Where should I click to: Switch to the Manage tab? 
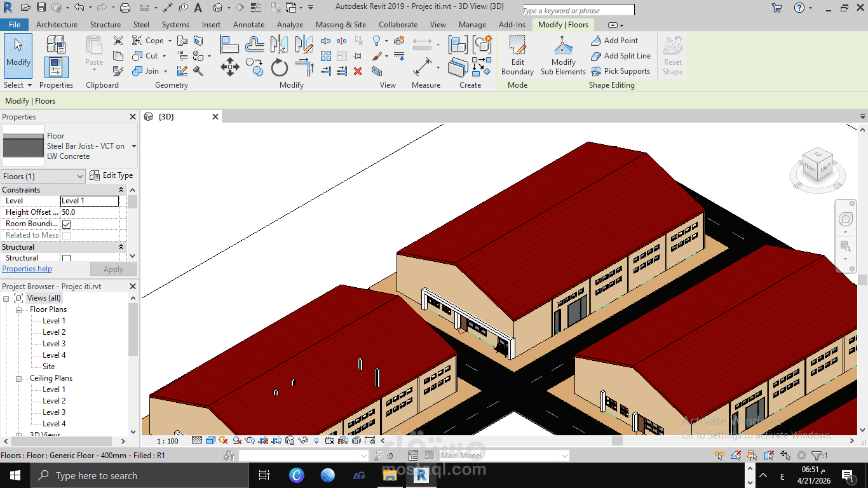click(x=472, y=25)
